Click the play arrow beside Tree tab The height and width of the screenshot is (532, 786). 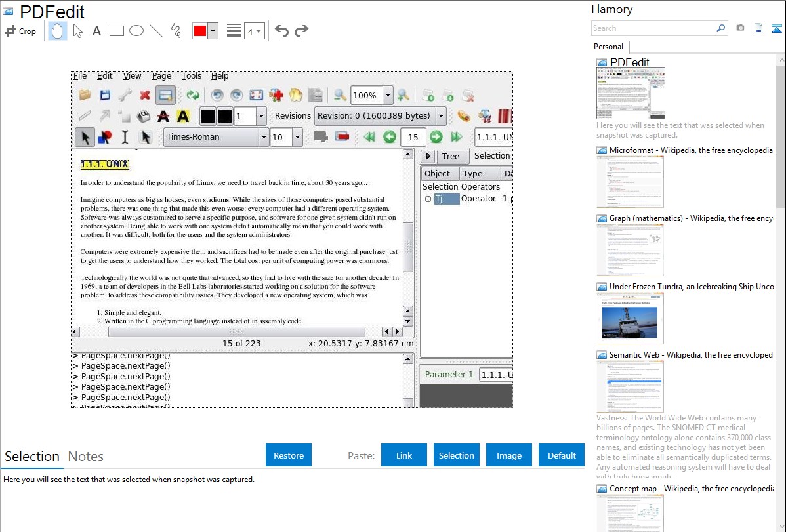pos(428,156)
